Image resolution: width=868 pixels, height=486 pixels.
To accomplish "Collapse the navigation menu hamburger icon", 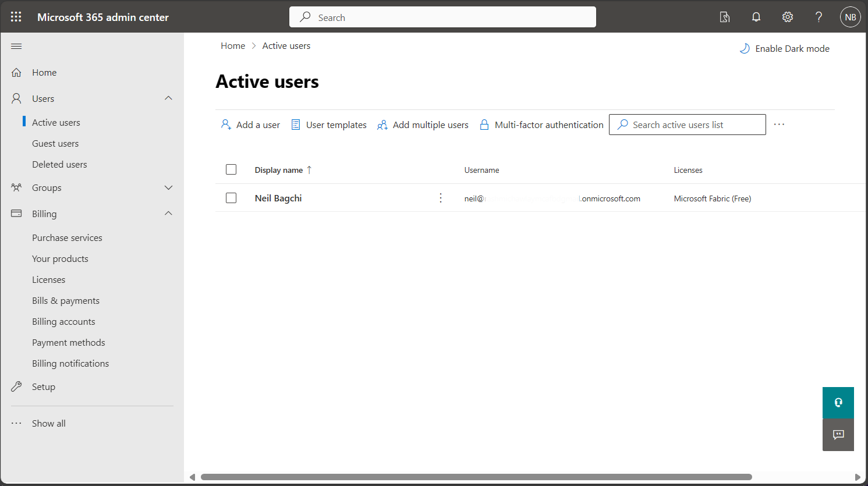I will coord(16,46).
